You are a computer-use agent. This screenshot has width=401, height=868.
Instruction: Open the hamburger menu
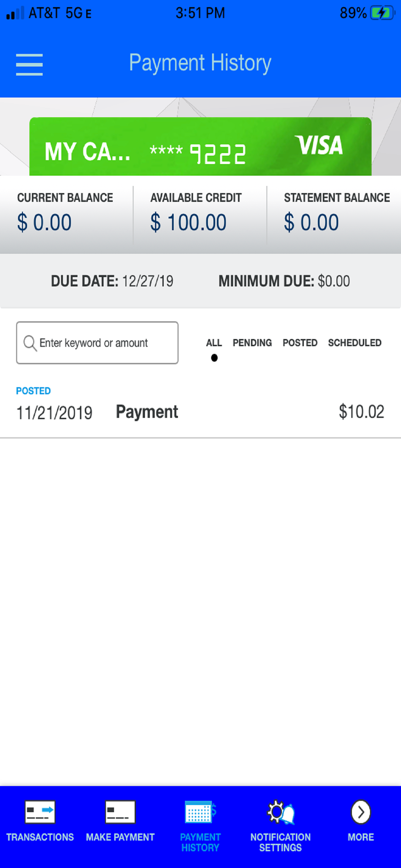coord(29,64)
